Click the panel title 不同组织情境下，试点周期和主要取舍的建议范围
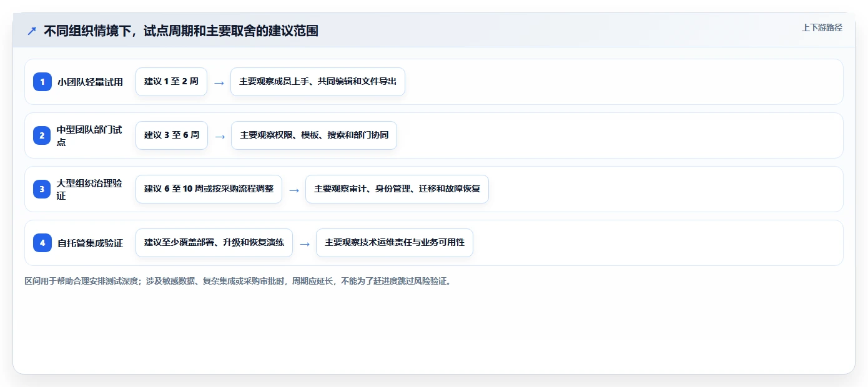The height and width of the screenshot is (387, 868). pos(181,31)
